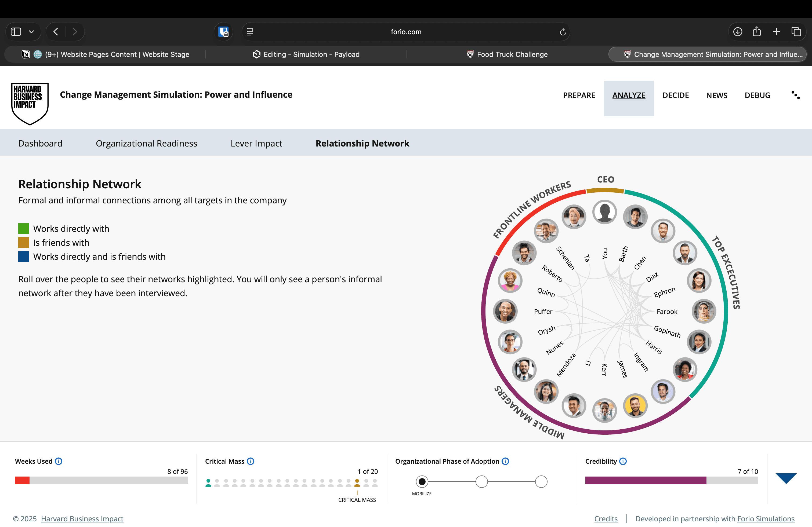The image size is (812, 527).
Task: Click the Credibility progress bar
Action: click(671, 480)
